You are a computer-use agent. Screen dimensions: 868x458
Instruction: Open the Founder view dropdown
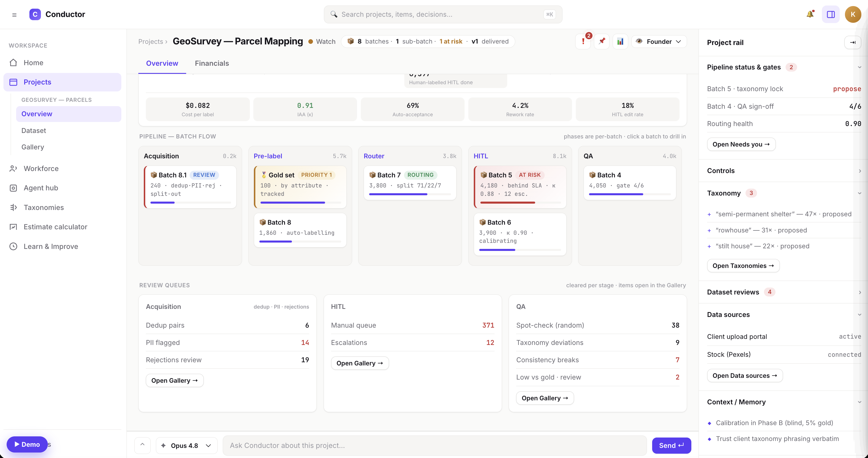pos(659,42)
